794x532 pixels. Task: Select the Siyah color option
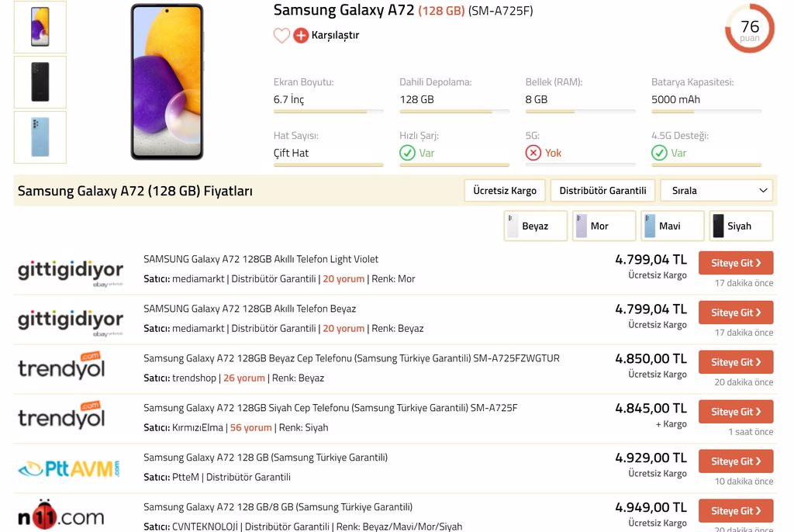(x=741, y=226)
